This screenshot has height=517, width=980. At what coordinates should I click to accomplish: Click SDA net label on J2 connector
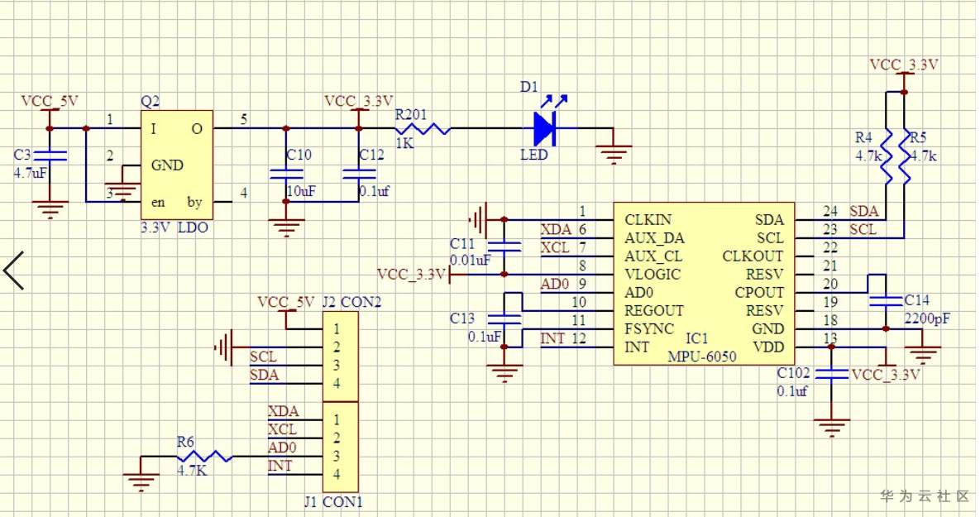[x=264, y=375]
